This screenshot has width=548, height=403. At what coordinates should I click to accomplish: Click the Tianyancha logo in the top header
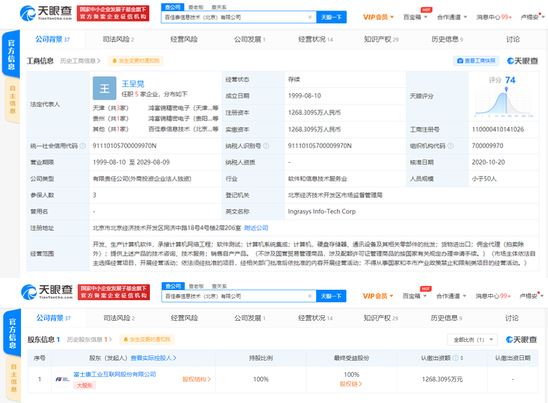click(x=46, y=13)
